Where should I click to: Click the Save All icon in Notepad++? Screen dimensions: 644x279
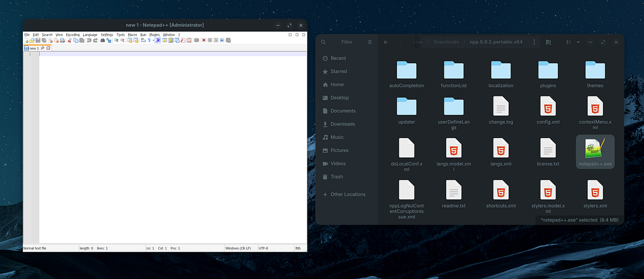(43, 40)
